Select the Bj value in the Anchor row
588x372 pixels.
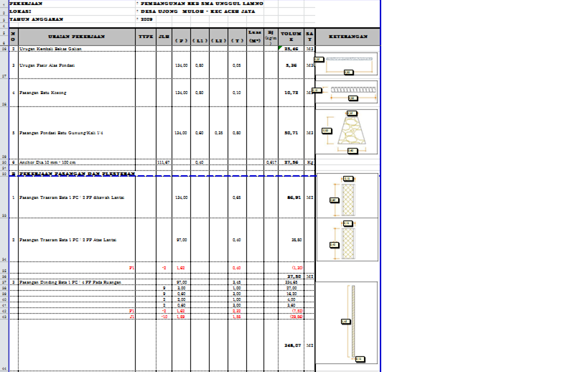(271, 162)
